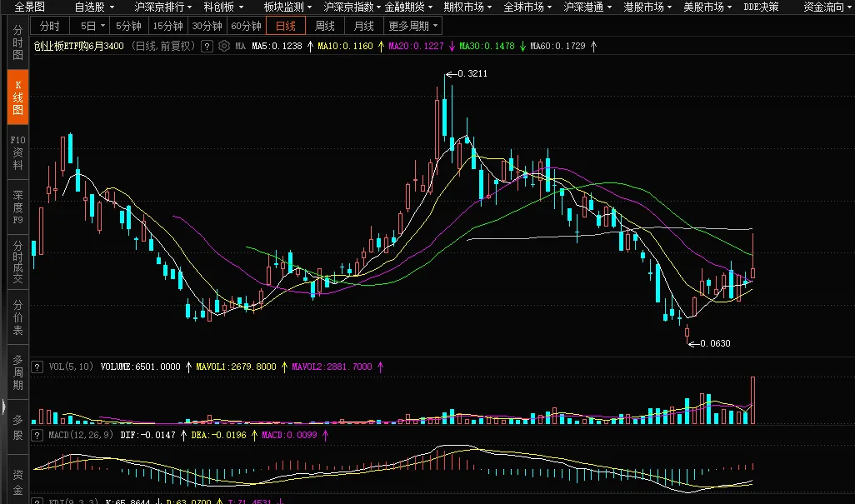This screenshot has height=504, width=855.
Task: Open the 美股市场 dropdown menu
Action: 707,7
